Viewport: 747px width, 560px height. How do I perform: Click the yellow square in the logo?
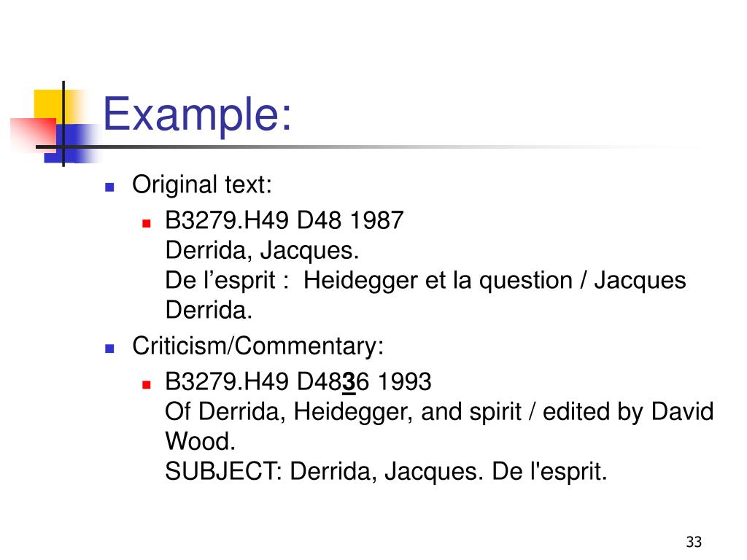47,105
